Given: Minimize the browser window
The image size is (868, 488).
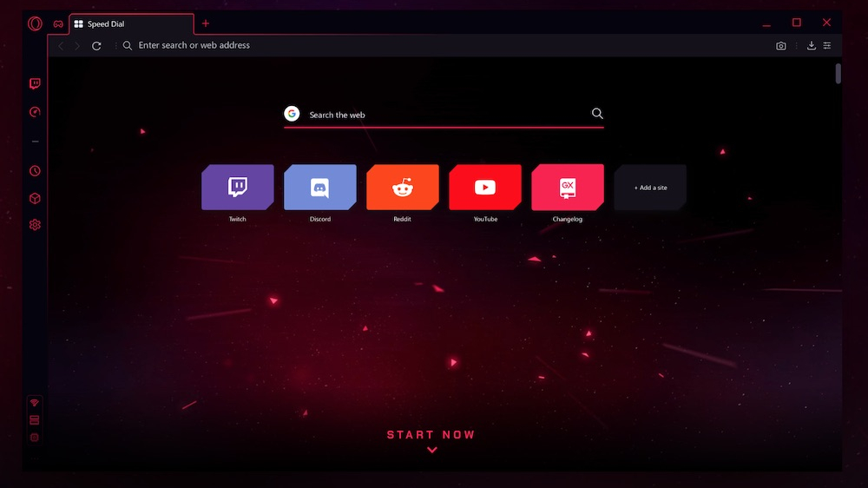Looking at the screenshot, I should click(x=766, y=24).
